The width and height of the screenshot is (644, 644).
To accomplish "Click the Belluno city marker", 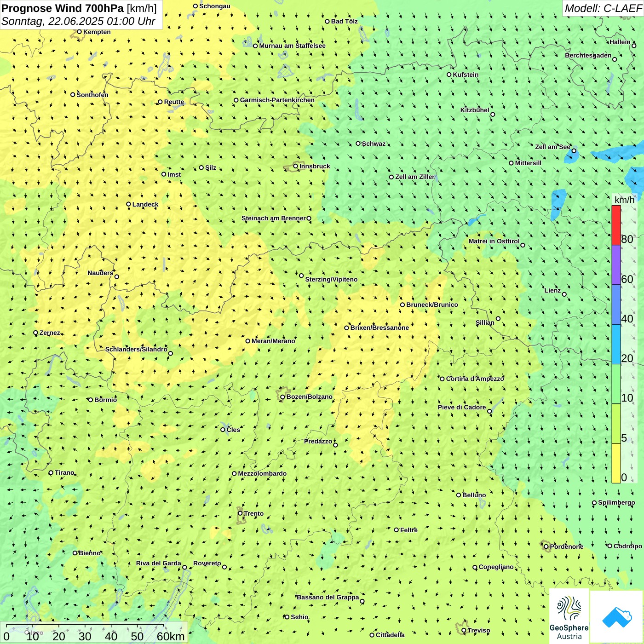I will (x=459, y=495).
